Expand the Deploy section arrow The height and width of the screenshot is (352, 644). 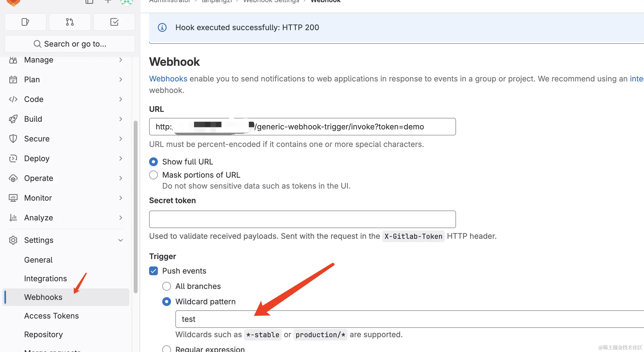click(x=121, y=158)
